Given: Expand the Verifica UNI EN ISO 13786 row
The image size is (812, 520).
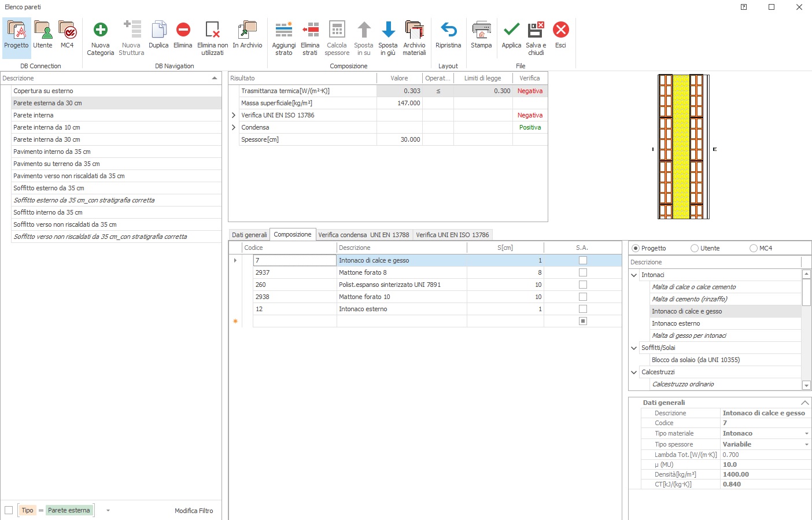Looking at the screenshot, I should tap(234, 115).
